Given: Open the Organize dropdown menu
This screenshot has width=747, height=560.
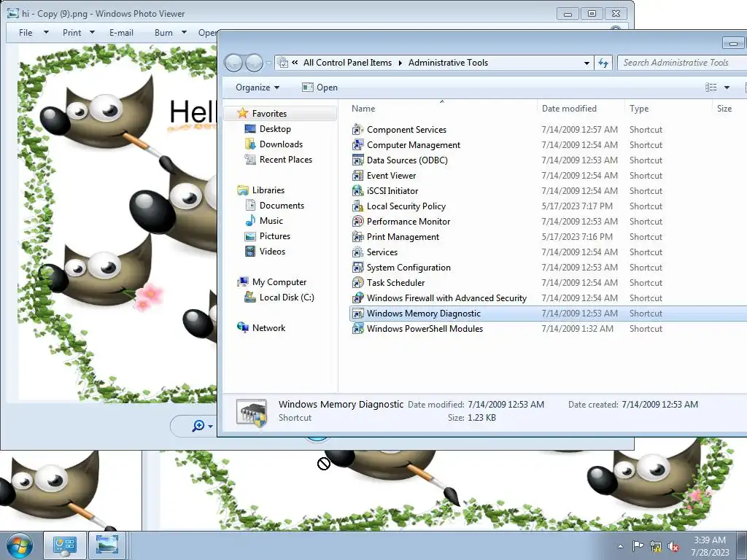Looking at the screenshot, I should [258, 87].
